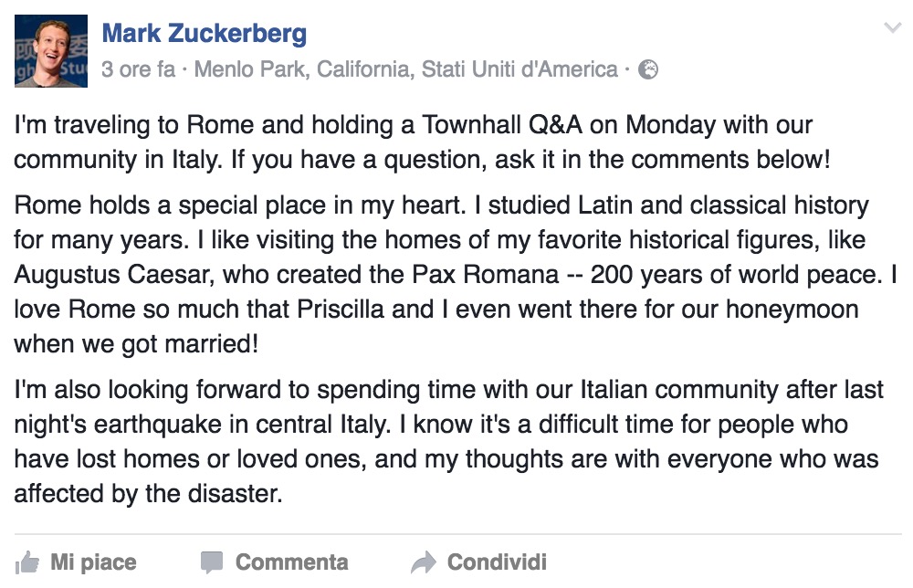Screen dimensions: 913x588
Task: Click the Mark Zuckerberg name link
Action: [204, 35]
